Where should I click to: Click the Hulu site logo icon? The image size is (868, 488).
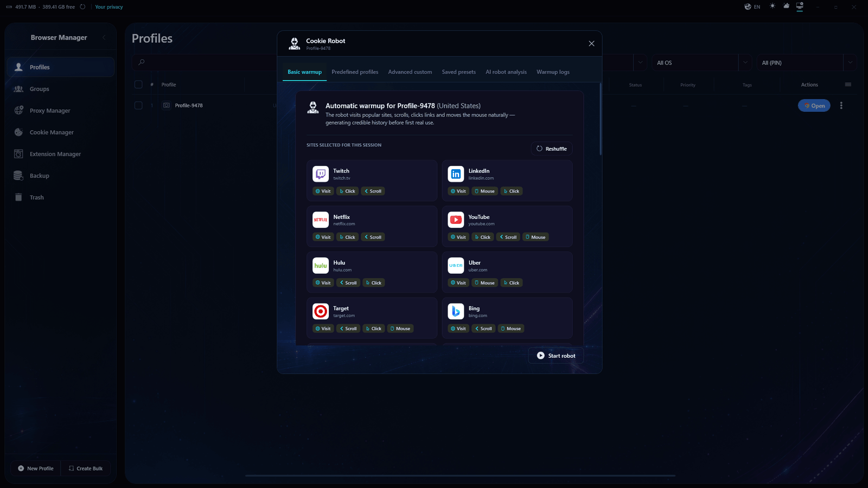(321, 266)
